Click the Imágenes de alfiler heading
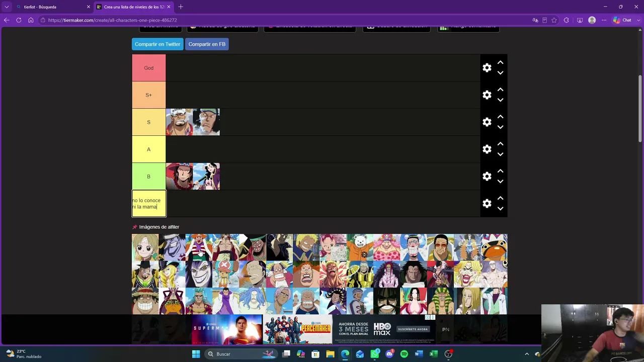 (x=159, y=227)
